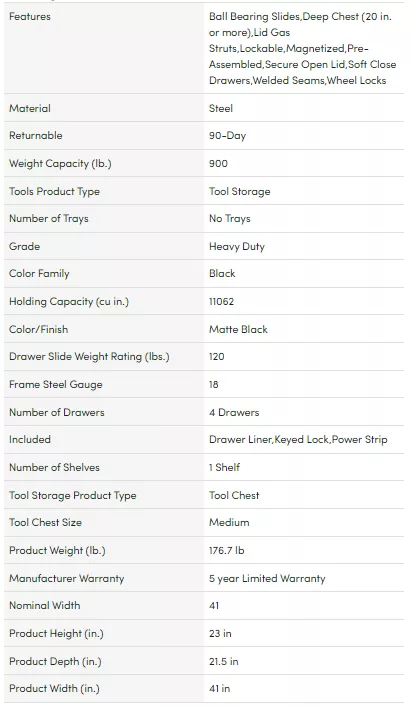The image size is (412, 706).
Task: Select the Weight Capacity (lb.) label
Action: pyautogui.click(x=60, y=163)
